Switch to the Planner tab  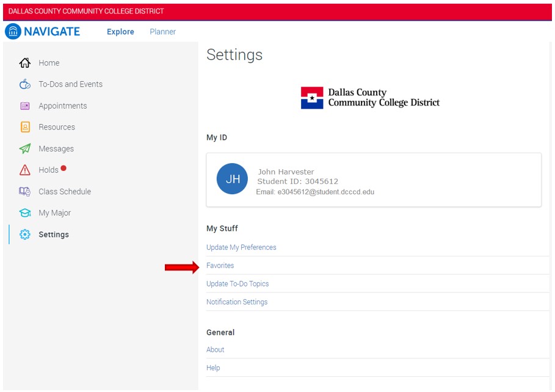pos(162,32)
